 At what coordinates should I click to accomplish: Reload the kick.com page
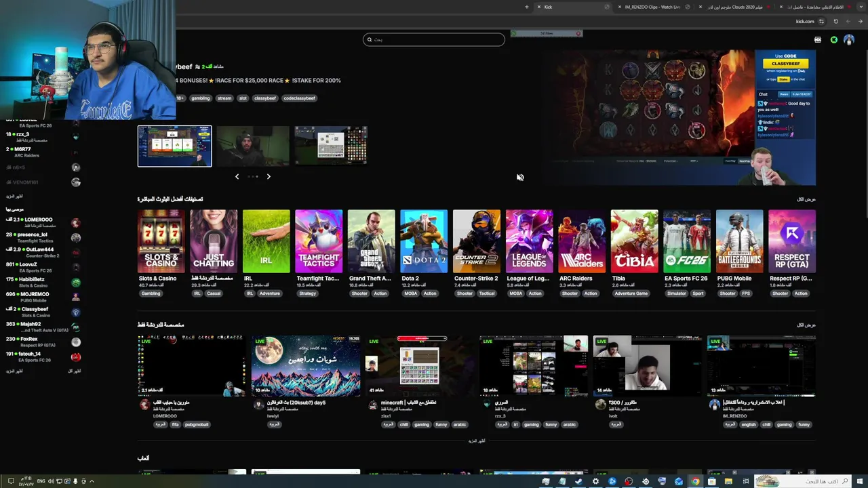835,21
